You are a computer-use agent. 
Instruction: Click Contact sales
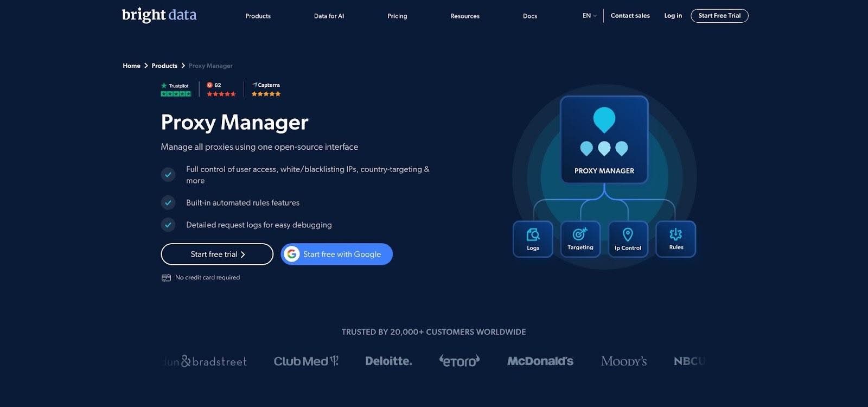click(x=630, y=16)
